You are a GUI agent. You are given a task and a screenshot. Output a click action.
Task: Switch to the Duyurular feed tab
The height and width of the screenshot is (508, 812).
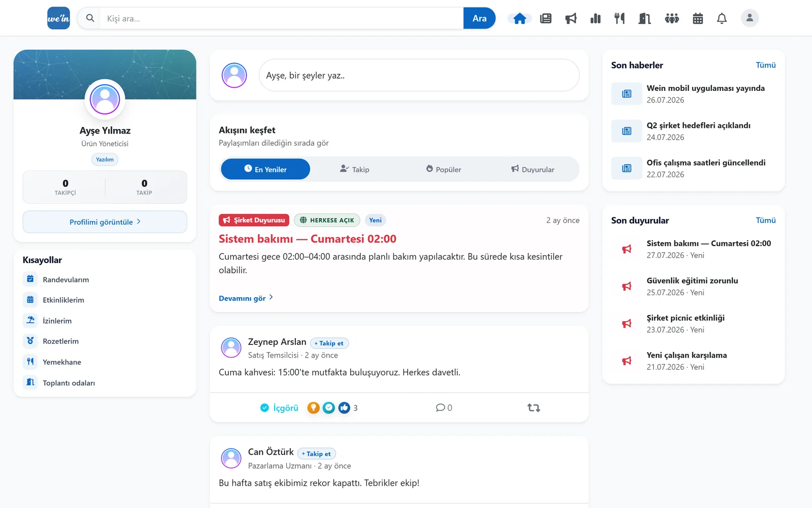[533, 169]
